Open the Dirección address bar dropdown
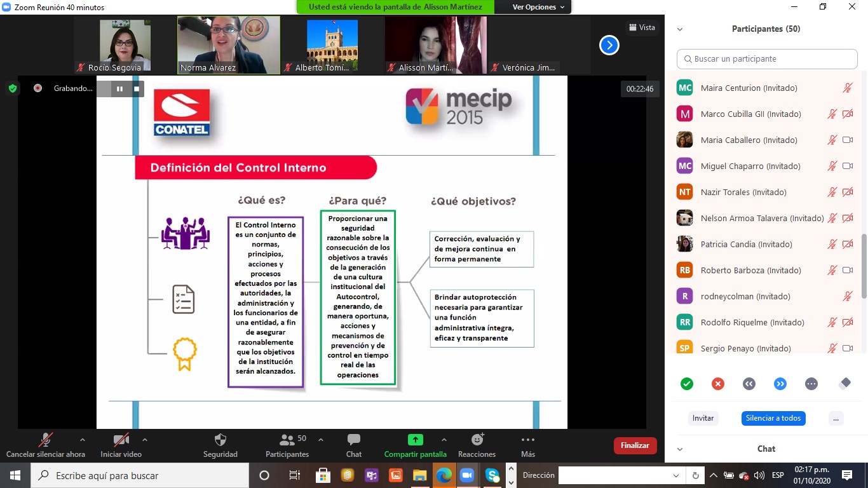 click(676, 475)
